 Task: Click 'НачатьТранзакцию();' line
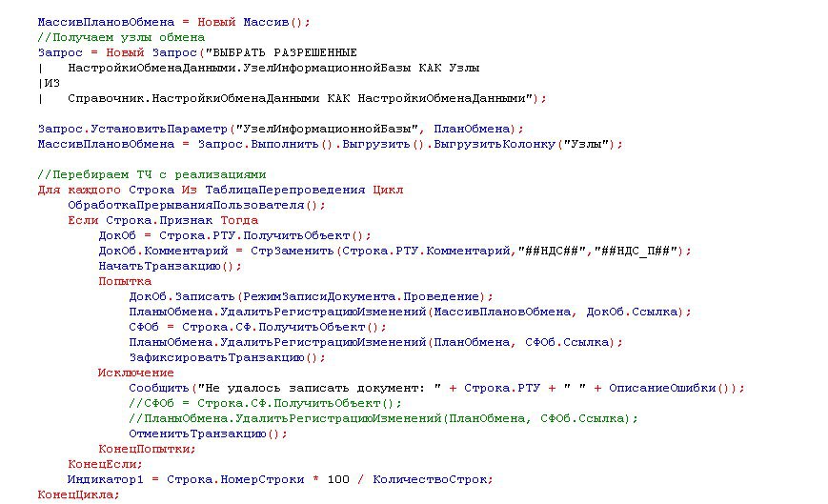(x=170, y=266)
